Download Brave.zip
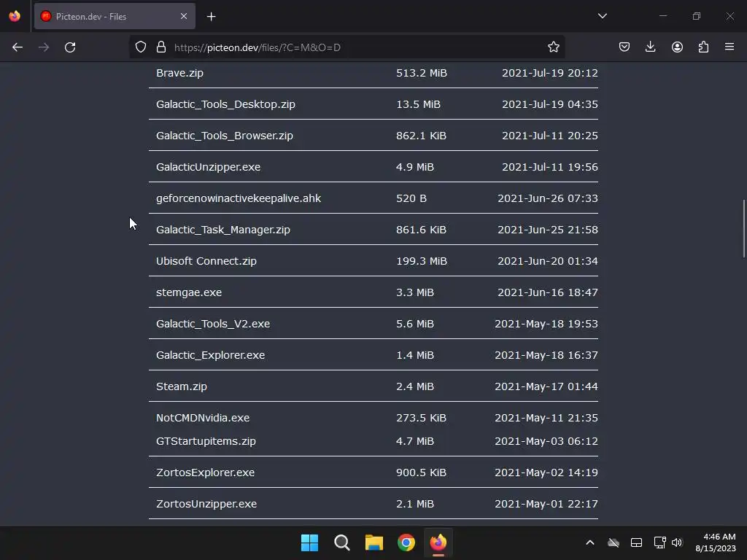 pos(179,73)
